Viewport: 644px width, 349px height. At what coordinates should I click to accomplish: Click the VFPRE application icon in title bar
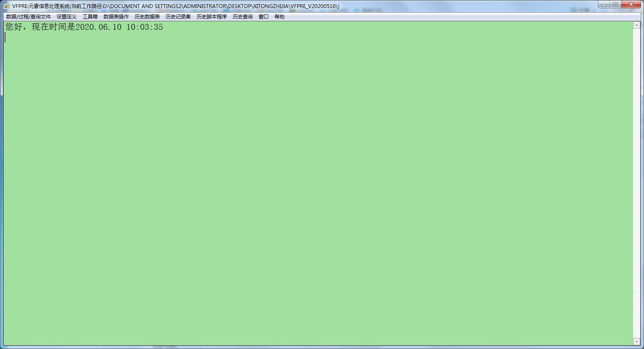[7, 6]
